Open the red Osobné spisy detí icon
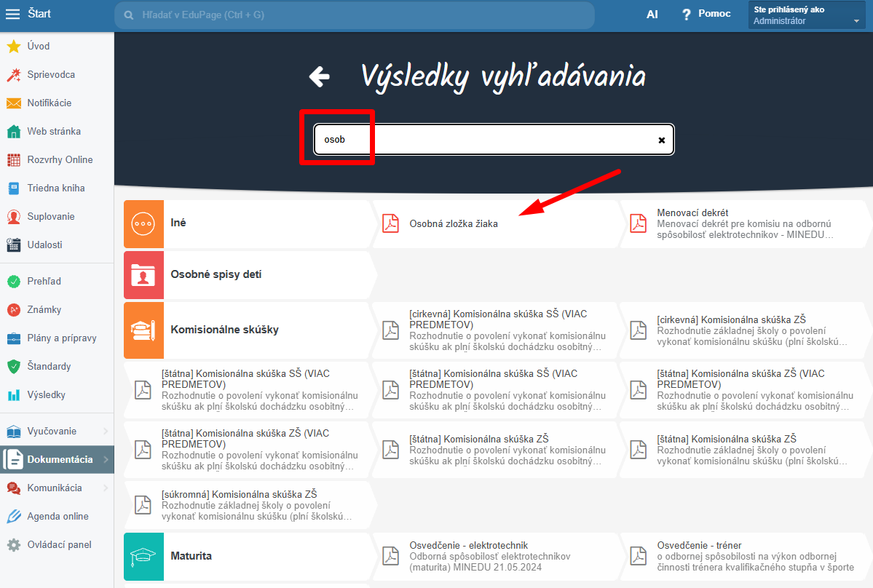This screenshot has height=588, width=873. (143, 275)
